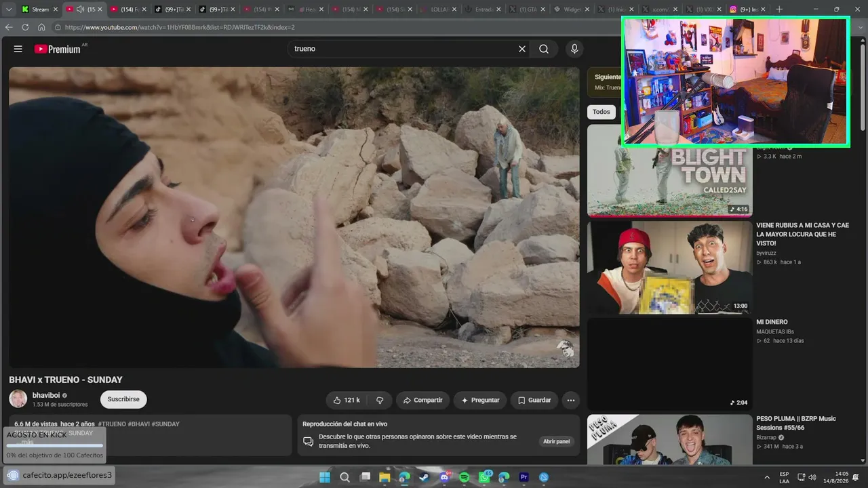Click the #TRUENO hashtag link
868x488 pixels.
pyautogui.click(x=113, y=424)
